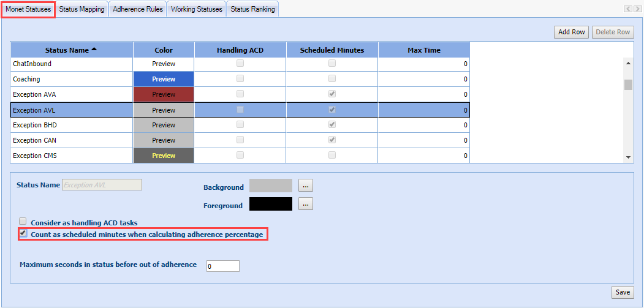This screenshot has height=308, width=644.
Task: Open the Foreground color picker ellipsis button
Action: pyautogui.click(x=305, y=204)
